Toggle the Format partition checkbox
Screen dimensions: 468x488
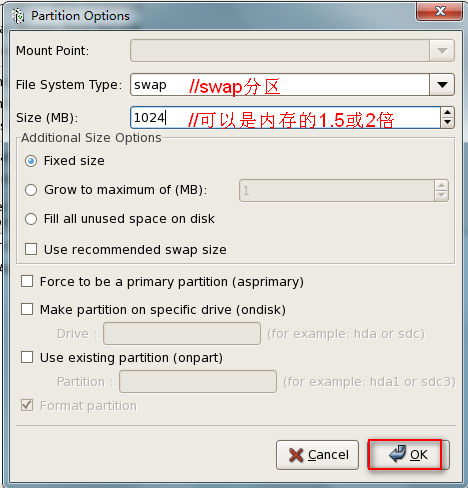[27, 405]
